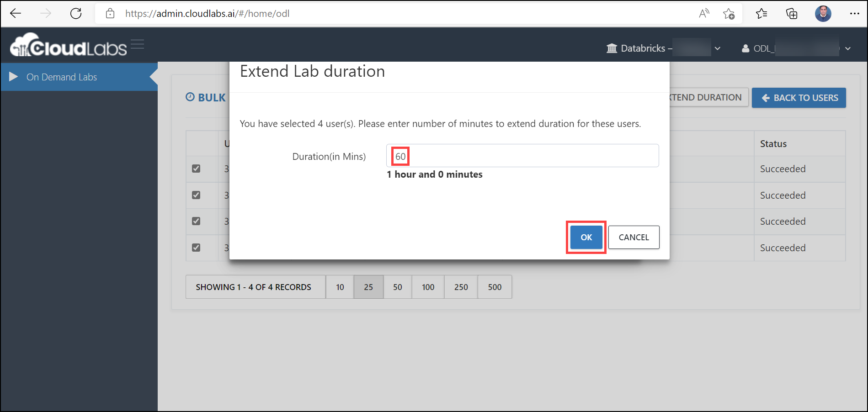
Task: Click the clock icon next to BULK
Action: [190, 97]
